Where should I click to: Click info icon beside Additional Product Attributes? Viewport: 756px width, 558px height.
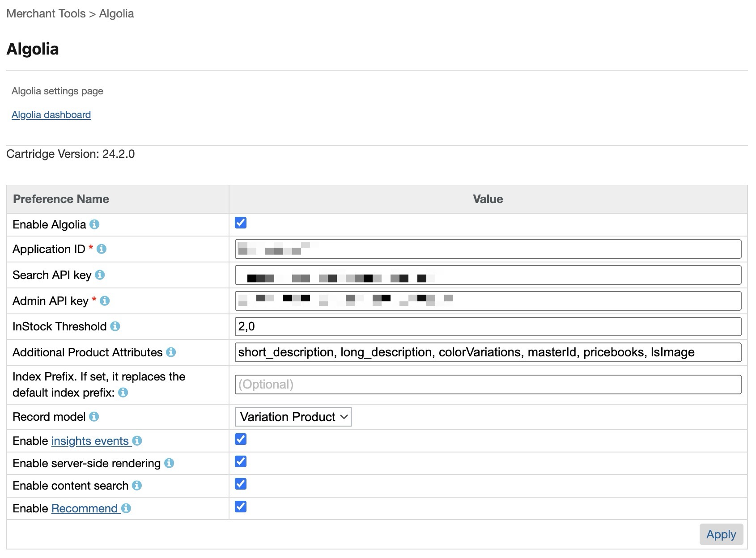(171, 352)
